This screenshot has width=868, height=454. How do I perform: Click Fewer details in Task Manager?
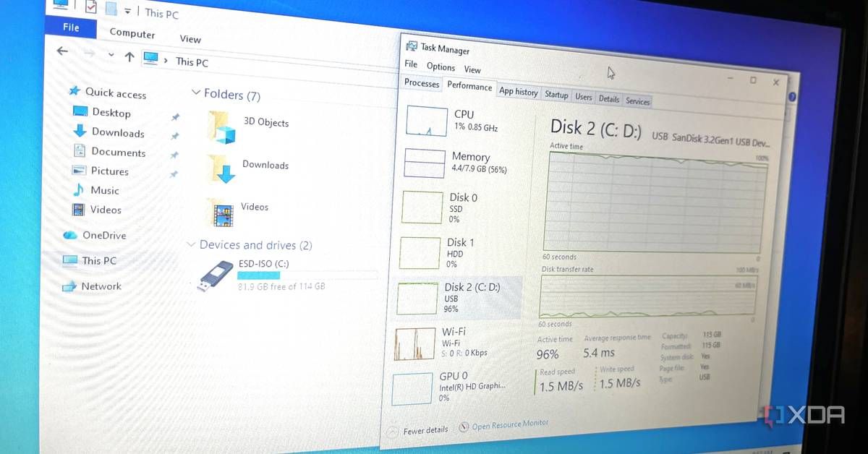click(420, 431)
